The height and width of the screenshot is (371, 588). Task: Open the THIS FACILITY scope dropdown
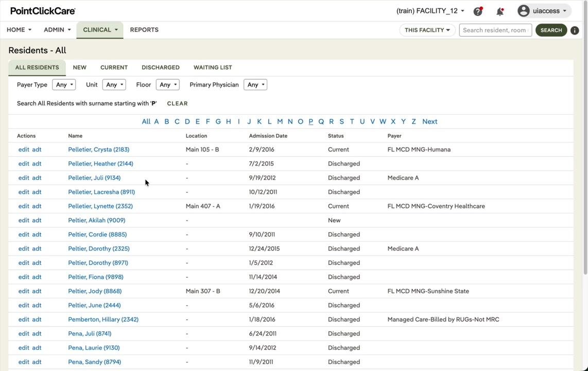(427, 30)
